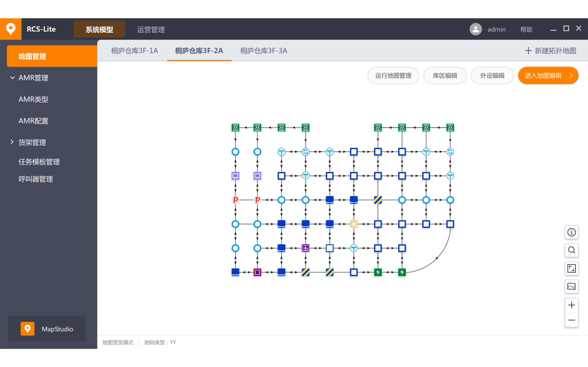
Task: Click the 外设编辑 button
Action: pos(492,75)
